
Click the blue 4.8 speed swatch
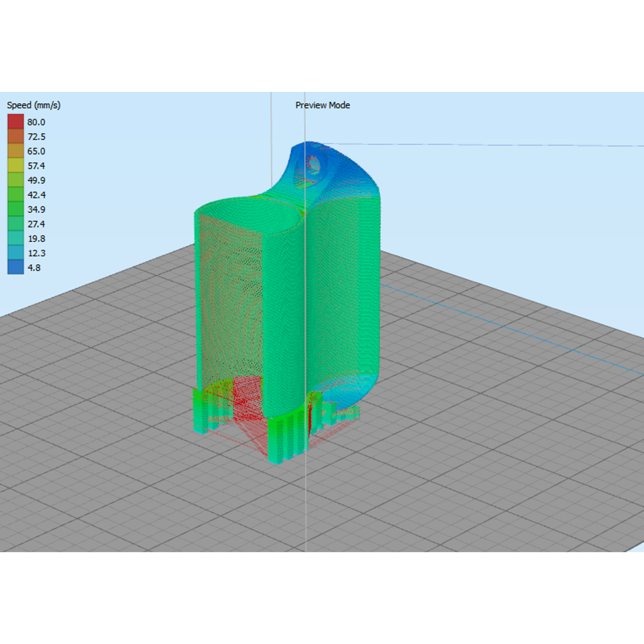tap(15, 267)
